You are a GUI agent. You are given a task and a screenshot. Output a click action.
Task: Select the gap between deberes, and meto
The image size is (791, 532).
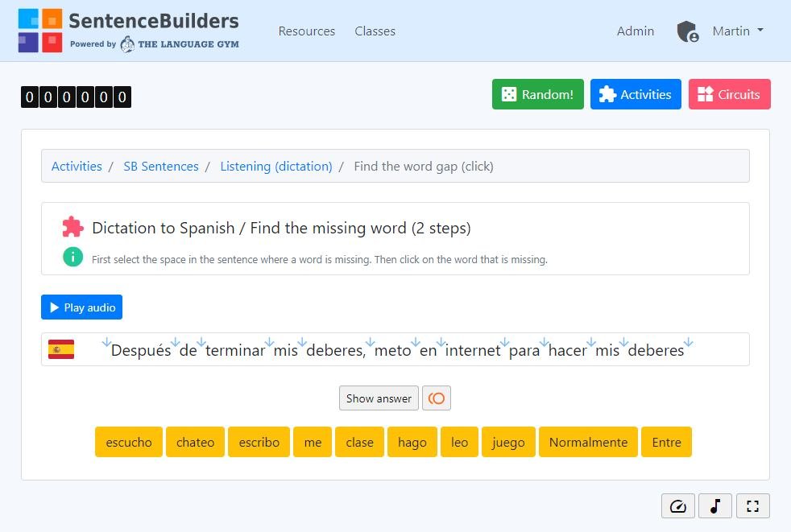pos(370,343)
